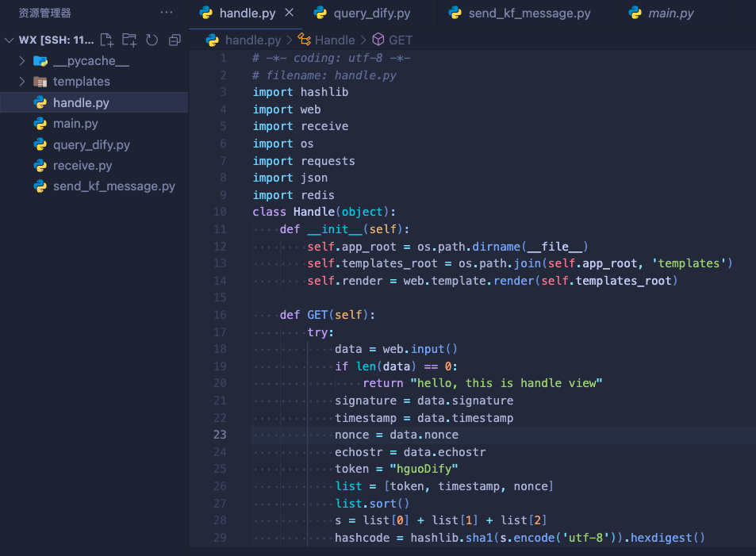Collapse all folders in the explorer

coord(175,40)
